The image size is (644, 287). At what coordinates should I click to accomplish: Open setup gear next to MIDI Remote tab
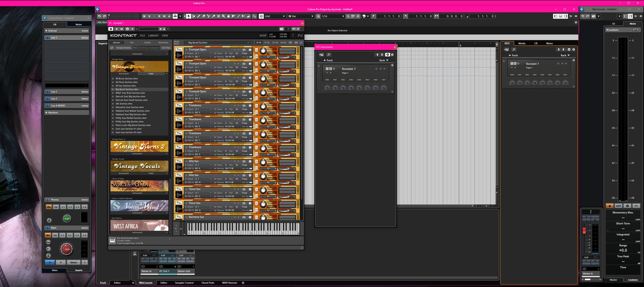tap(243, 283)
